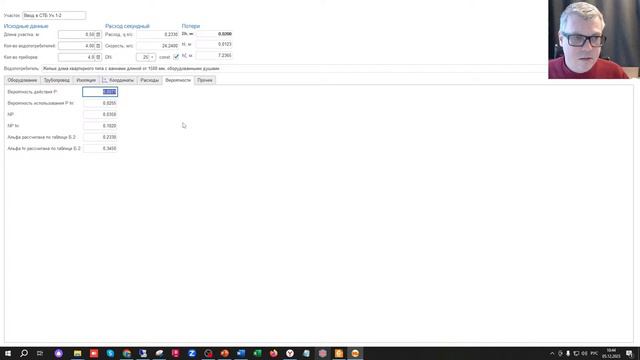Open the Расходы tab
Viewport: 640px width, 360px height.
[149, 80]
